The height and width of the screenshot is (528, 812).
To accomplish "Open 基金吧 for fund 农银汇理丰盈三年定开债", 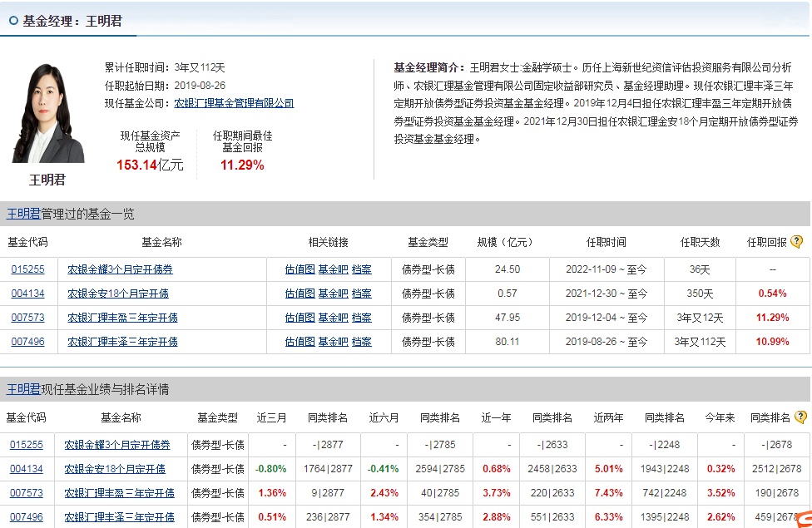I will tap(333, 318).
